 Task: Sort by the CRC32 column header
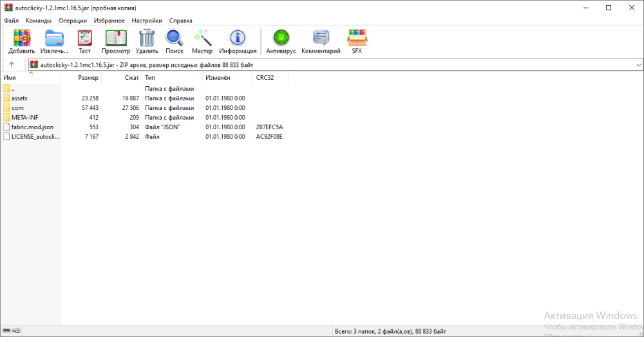[270, 77]
